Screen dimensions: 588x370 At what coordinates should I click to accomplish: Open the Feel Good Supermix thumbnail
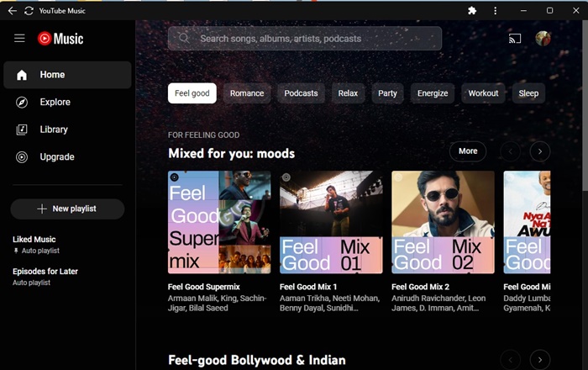pos(219,222)
